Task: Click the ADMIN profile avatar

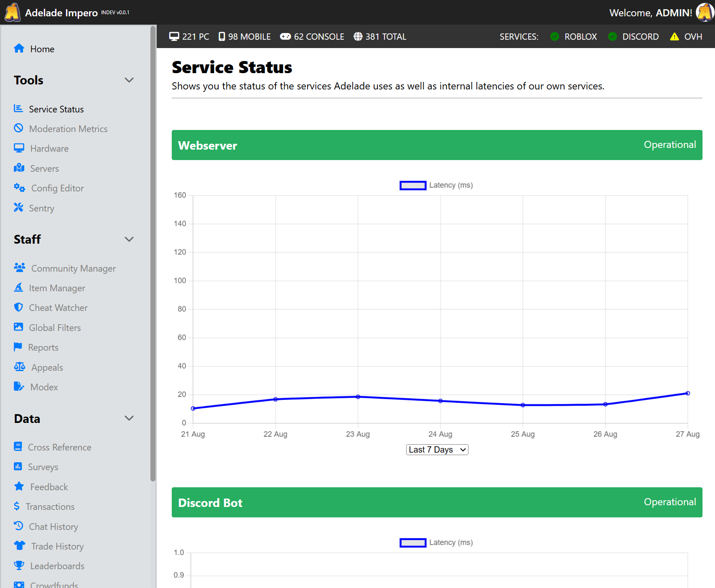Action: point(705,12)
